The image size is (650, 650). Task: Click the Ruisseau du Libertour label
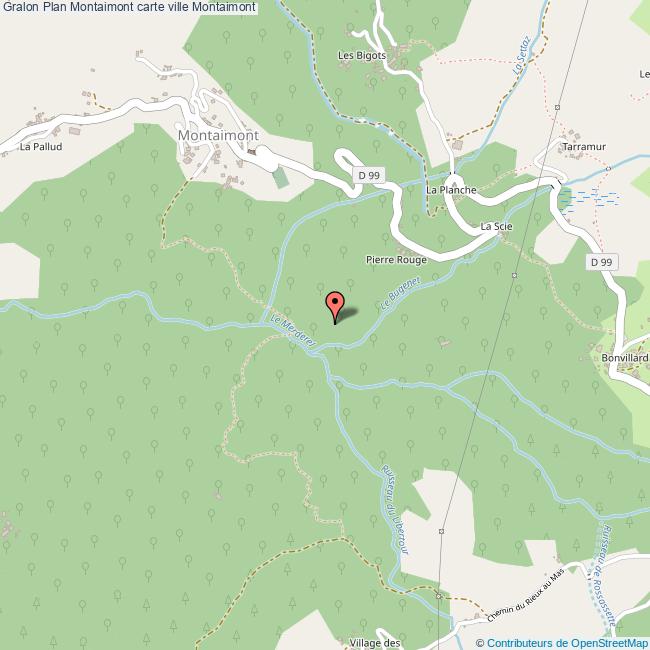[395, 509]
